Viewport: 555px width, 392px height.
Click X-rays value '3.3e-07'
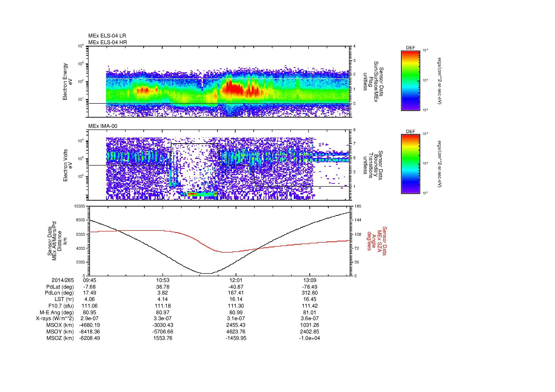click(x=163, y=318)
